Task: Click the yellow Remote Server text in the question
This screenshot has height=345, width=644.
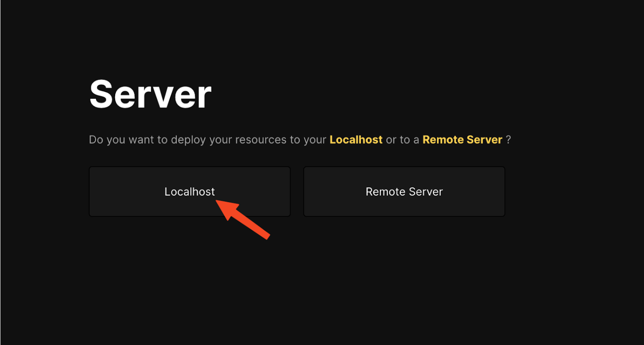Action: (x=462, y=140)
